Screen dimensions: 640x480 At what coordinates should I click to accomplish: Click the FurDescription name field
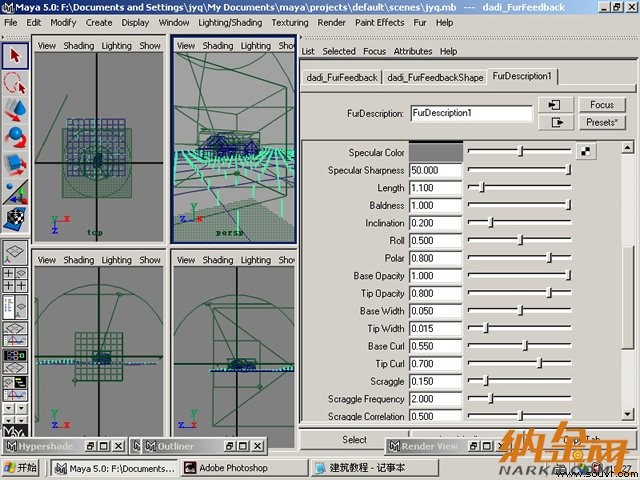[x=471, y=113]
